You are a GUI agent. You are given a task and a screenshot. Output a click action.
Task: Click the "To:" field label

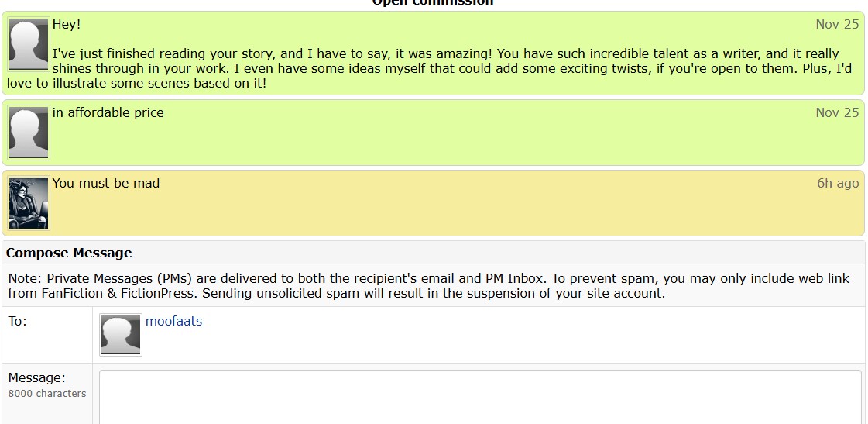pyautogui.click(x=17, y=321)
